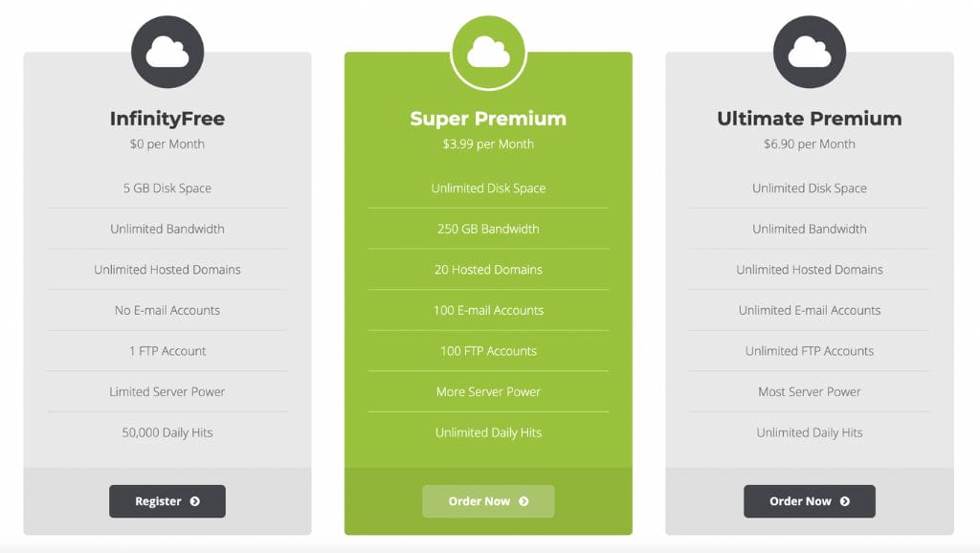Click the Ultimate Premium plan title
The height and width of the screenshot is (553, 980).
click(x=810, y=119)
